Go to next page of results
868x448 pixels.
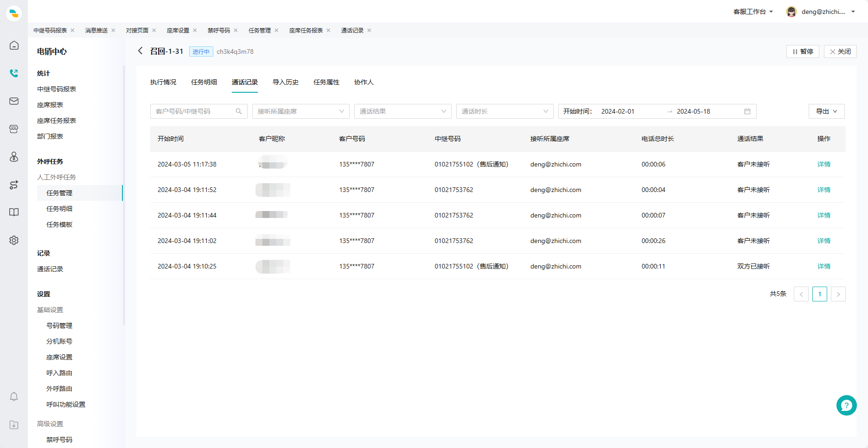838,294
